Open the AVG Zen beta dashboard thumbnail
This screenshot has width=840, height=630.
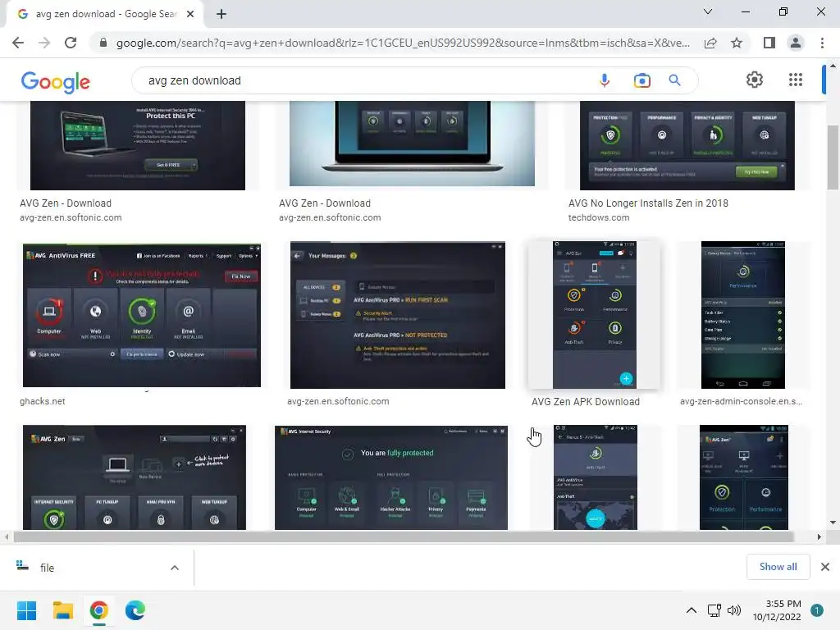tap(135, 477)
